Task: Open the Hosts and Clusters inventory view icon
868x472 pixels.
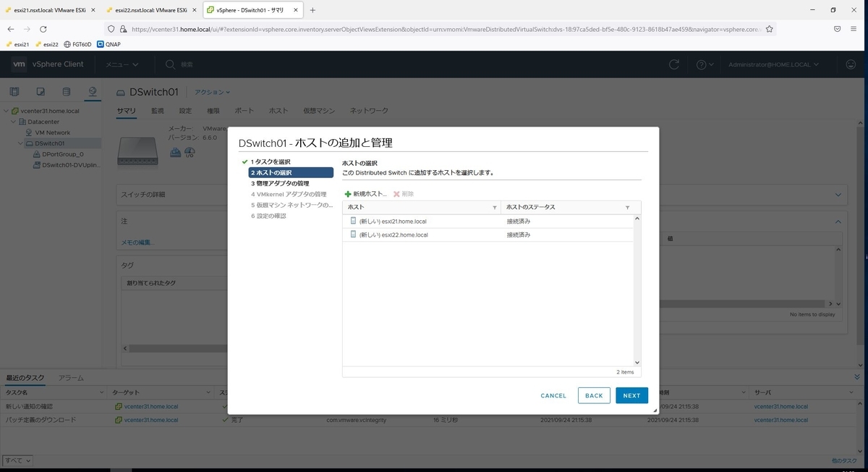Action: (x=14, y=91)
